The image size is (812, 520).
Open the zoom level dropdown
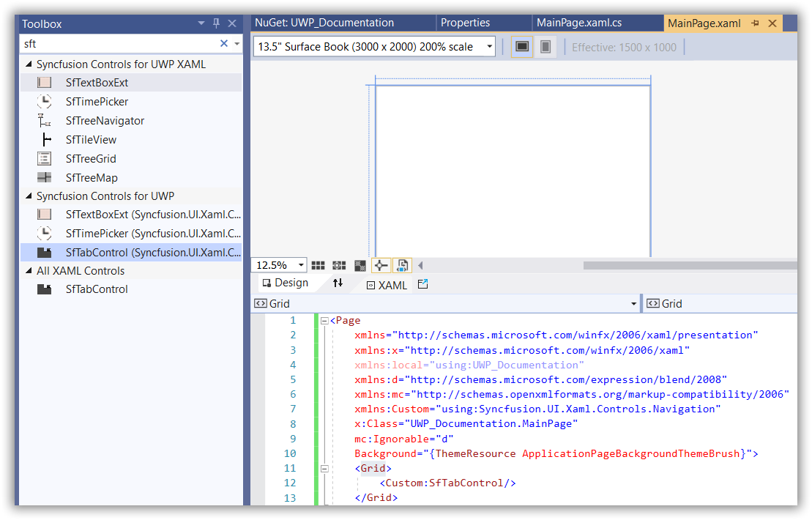pos(301,265)
